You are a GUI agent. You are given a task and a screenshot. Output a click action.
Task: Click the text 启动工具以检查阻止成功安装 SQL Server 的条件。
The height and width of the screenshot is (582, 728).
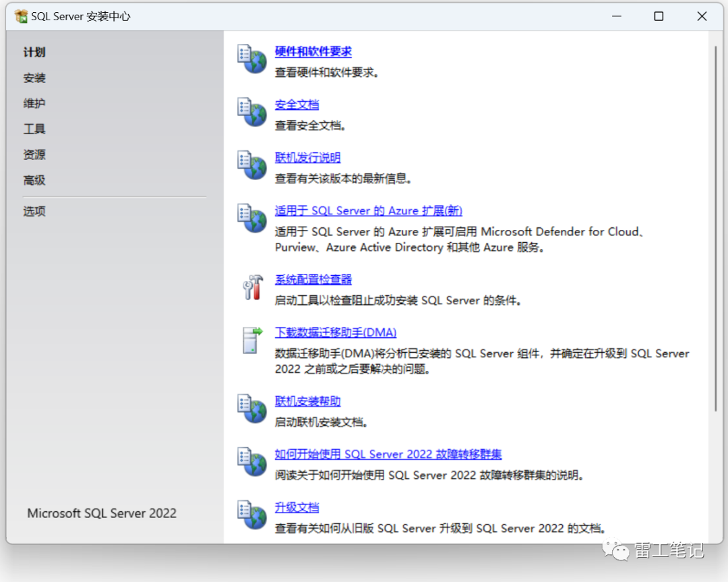(x=398, y=300)
